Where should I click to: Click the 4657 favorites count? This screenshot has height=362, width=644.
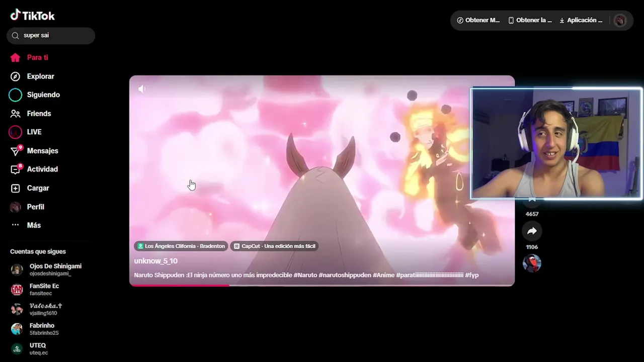(x=532, y=214)
